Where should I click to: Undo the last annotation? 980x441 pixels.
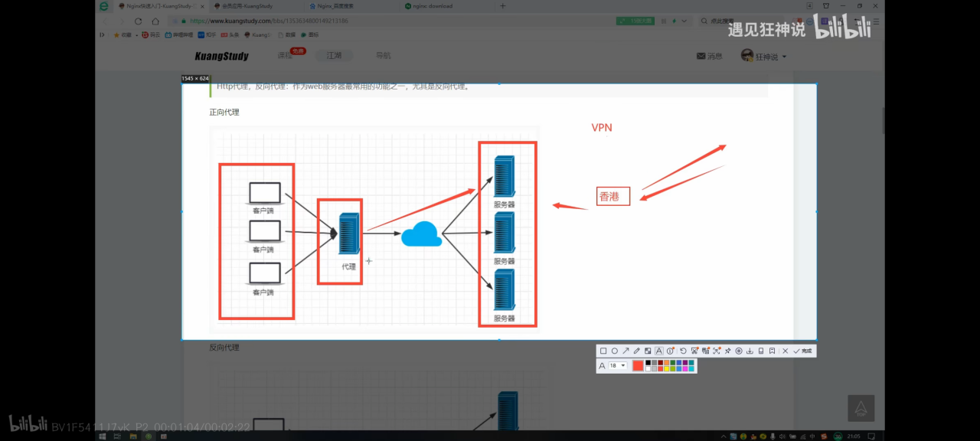point(683,351)
